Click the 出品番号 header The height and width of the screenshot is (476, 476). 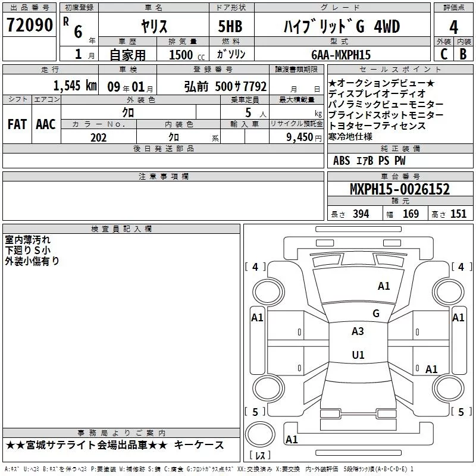click(29, 8)
